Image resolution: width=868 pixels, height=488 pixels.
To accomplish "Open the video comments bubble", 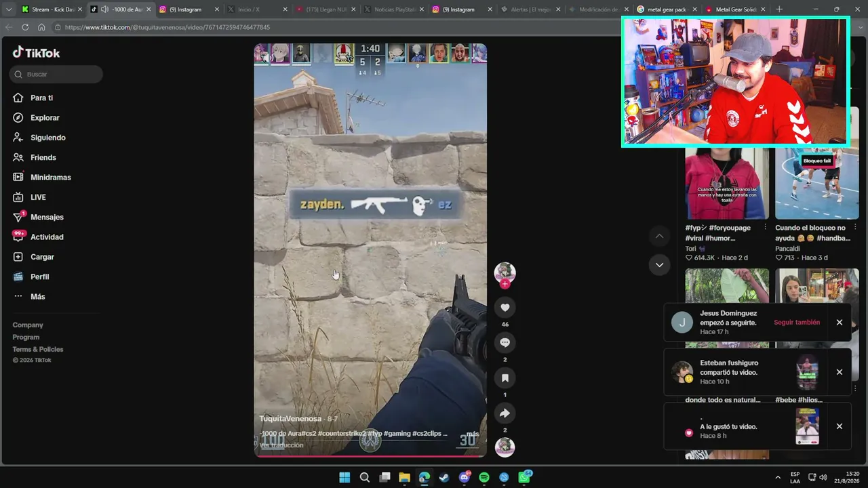I will (x=505, y=343).
